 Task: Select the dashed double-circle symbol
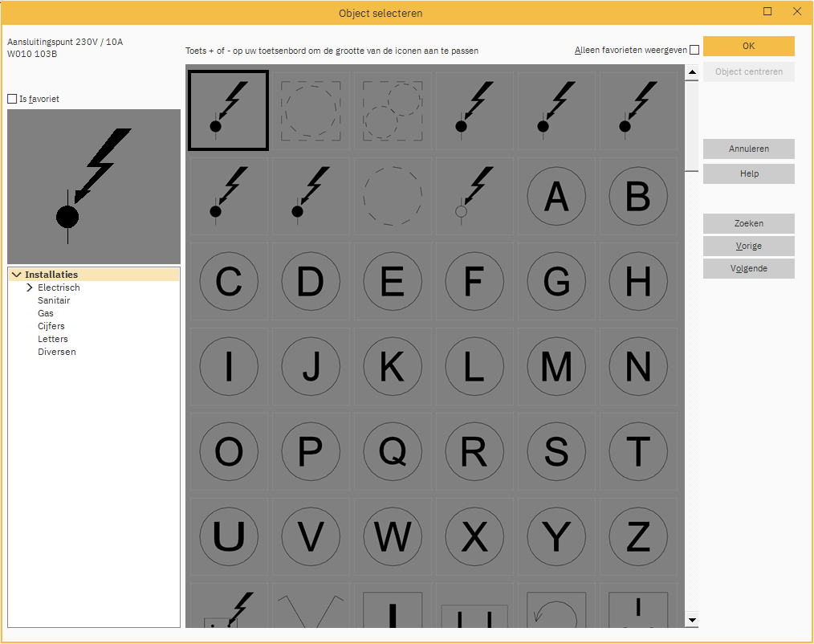(392, 112)
